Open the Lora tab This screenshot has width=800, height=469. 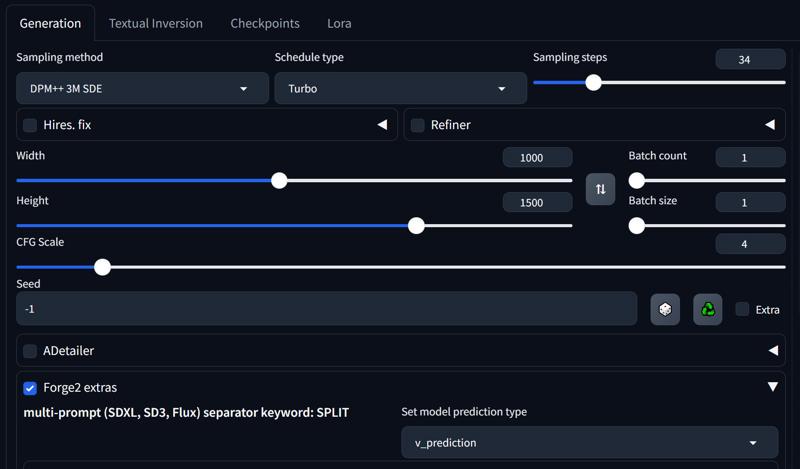click(339, 23)
